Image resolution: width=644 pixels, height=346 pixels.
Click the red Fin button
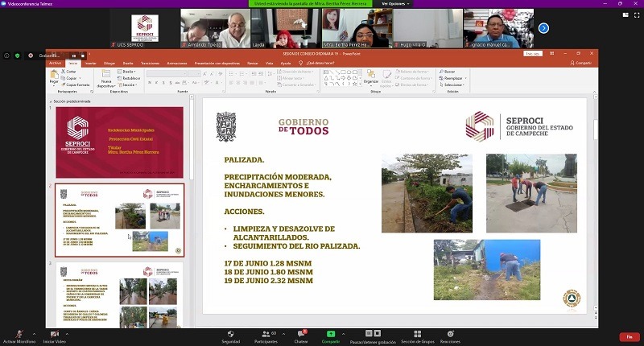[x=629, y=336]
